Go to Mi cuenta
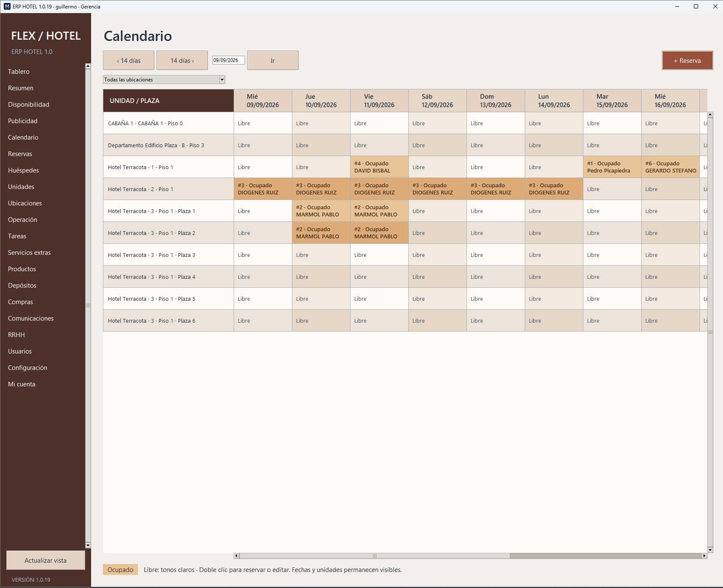The width and height of the screenshot is (723, 588). coord(22,384)
